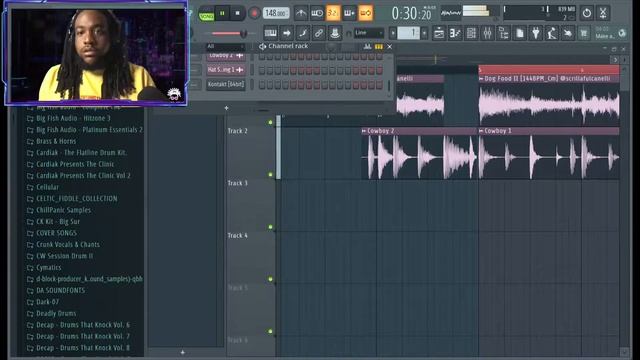Toggle the metronome icon

click(x=301, y=13)
